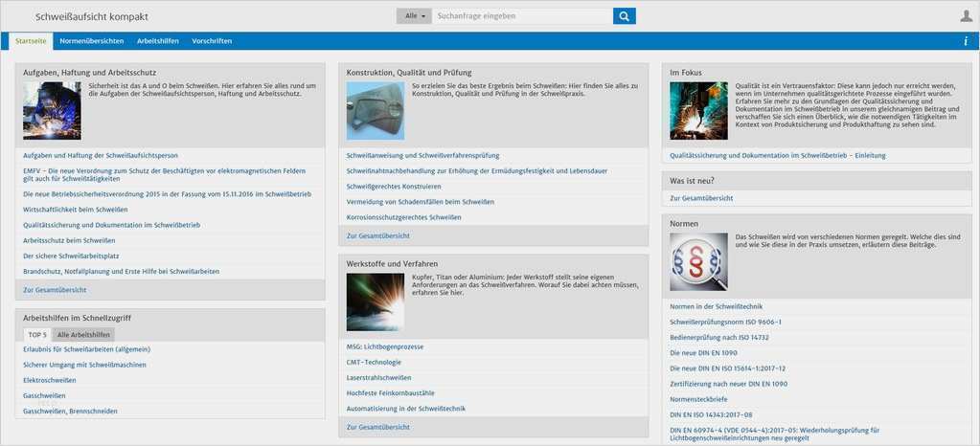The image size is (980, 446).
Task: Open the user profile icon
Action: 966,16
